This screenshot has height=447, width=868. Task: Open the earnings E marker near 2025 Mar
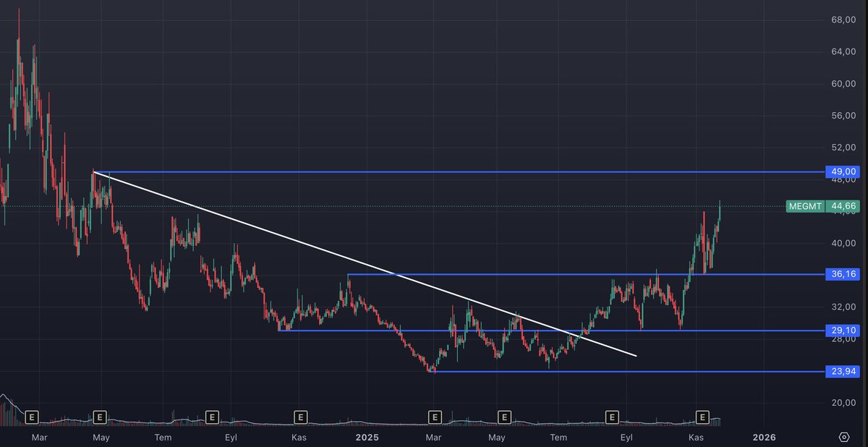click(x=435, y=417)
